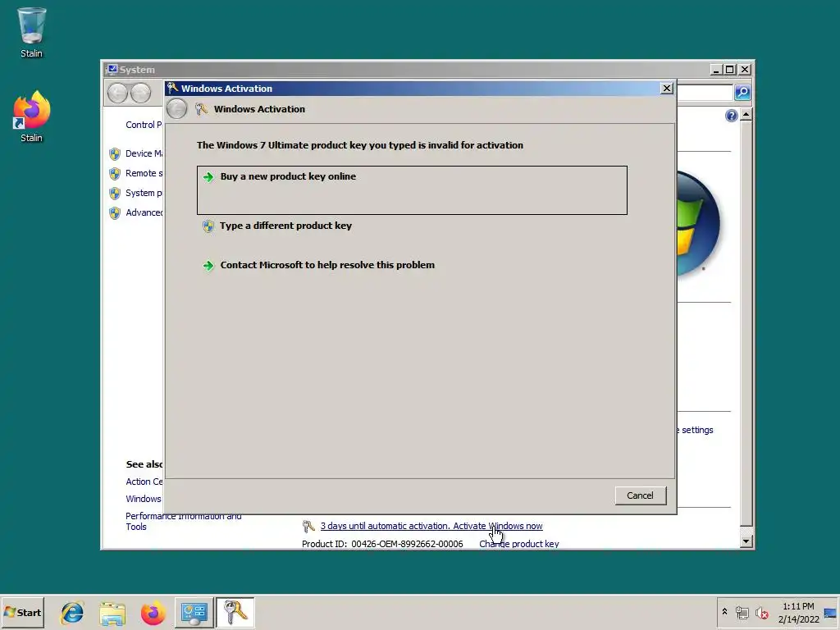Viewport: 840px width, 630px height.
Task: Open Control Panel Home link in System window
Action: pyautogui.click(x=144, y=125)
